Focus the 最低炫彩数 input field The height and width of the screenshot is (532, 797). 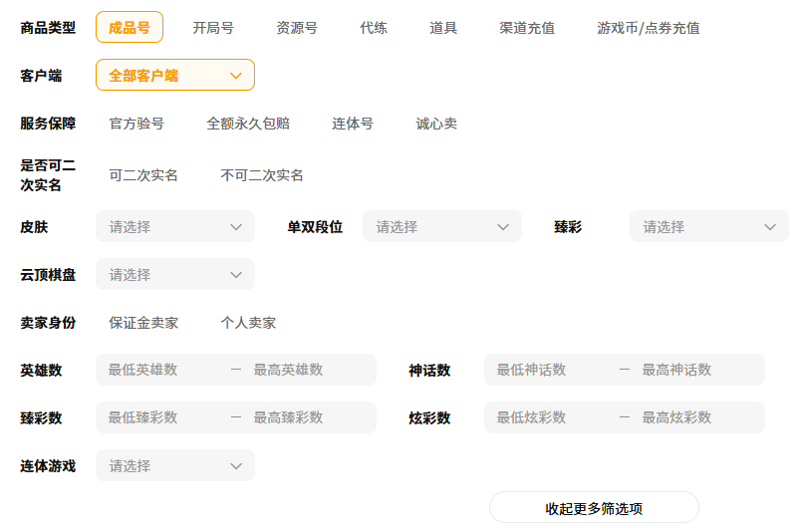pyautogui.click(x=548, y=417)
